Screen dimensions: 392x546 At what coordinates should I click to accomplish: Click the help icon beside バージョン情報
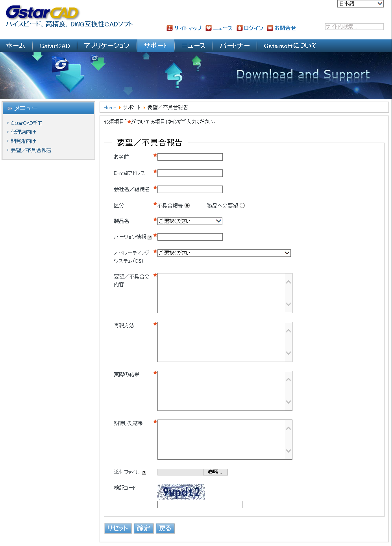click(150, 238)
